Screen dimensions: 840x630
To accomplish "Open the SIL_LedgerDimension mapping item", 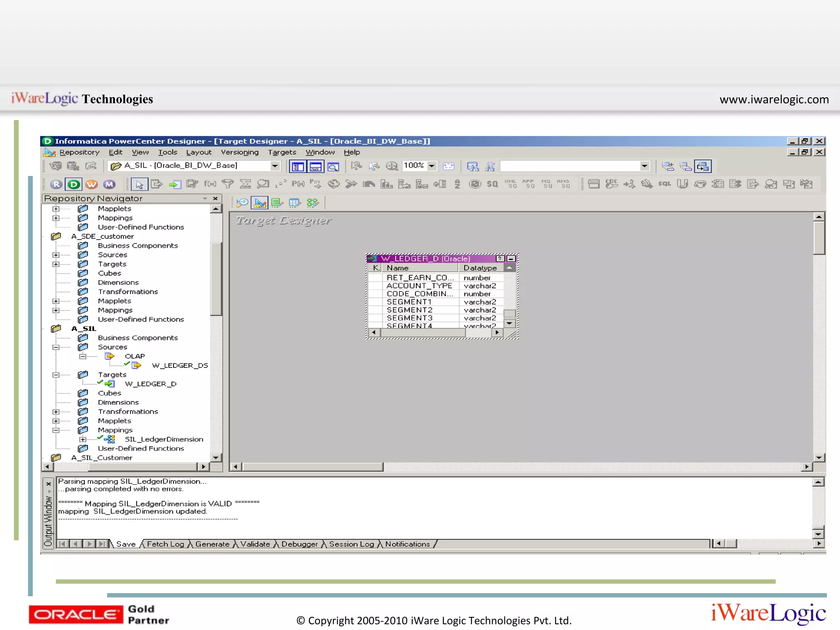I will point(164,439).
